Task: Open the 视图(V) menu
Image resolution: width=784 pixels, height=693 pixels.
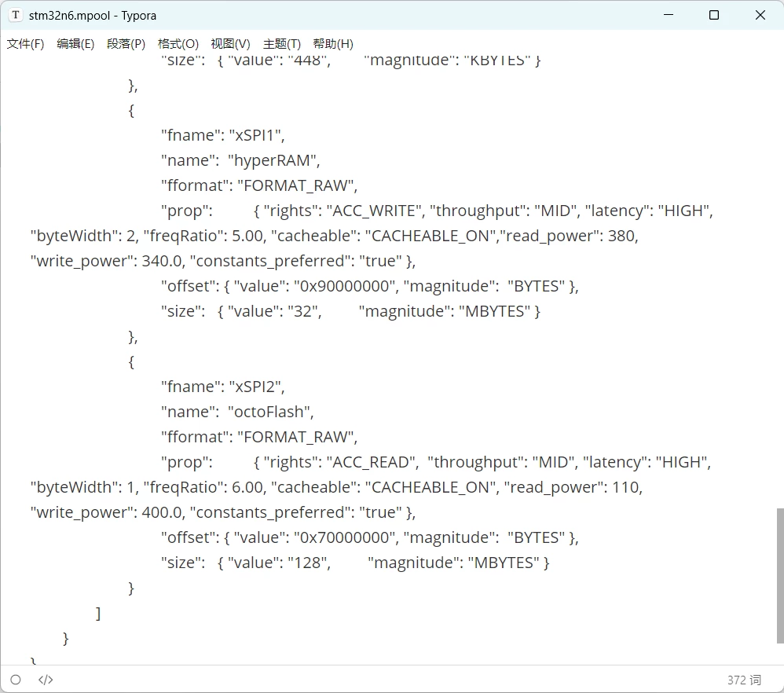Action: click(x=230, y=44)
